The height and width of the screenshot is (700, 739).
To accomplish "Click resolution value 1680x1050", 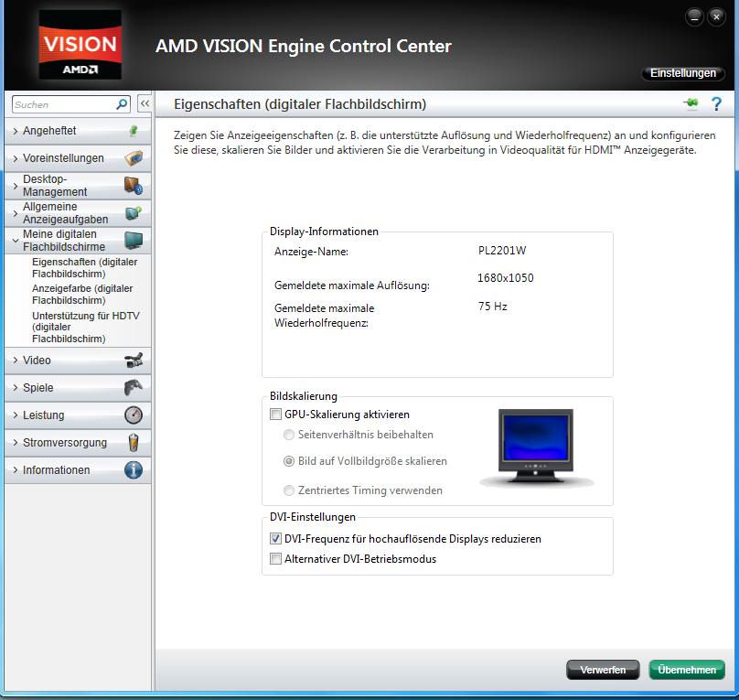I will 505,277.
